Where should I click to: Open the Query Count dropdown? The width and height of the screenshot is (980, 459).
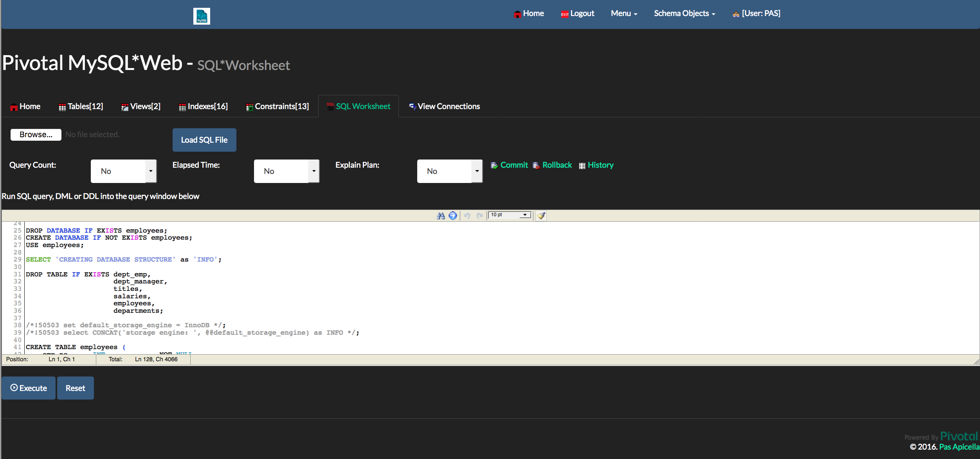point(124,171)
